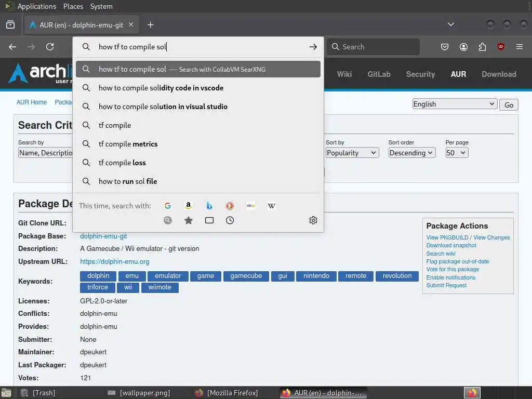Open View Changes link

point(491,237)
